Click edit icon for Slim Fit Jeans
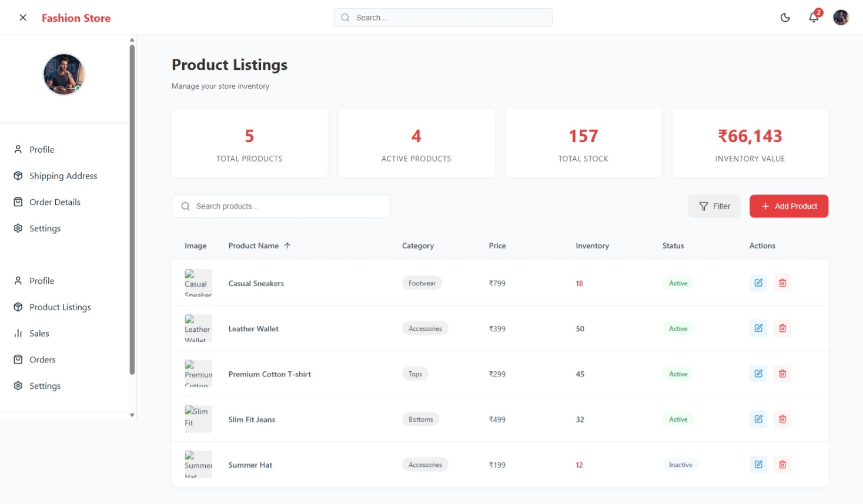Image resolution: width=863 pixels, height=504 pixels. [x=758, y=419]
